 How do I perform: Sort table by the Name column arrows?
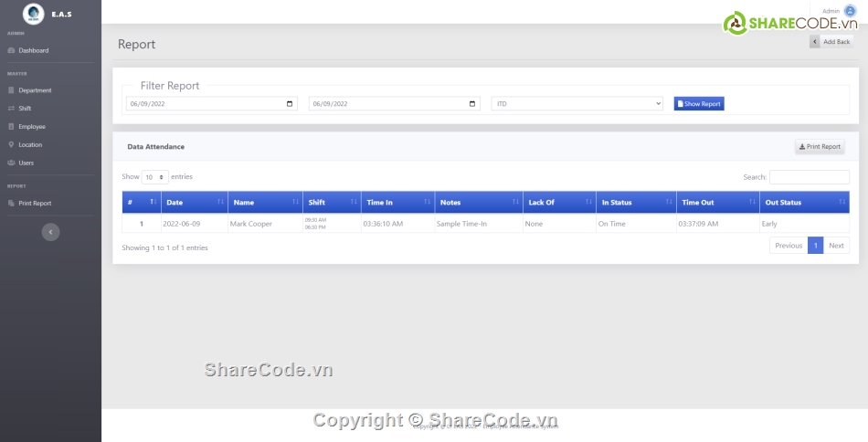(x=295, y=202)
